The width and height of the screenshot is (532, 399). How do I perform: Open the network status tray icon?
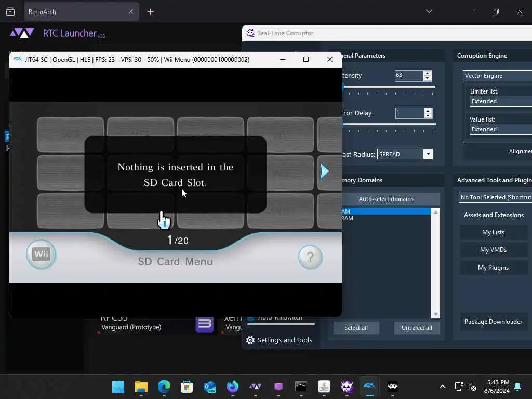pyautogui.click(x=459, y=387)
